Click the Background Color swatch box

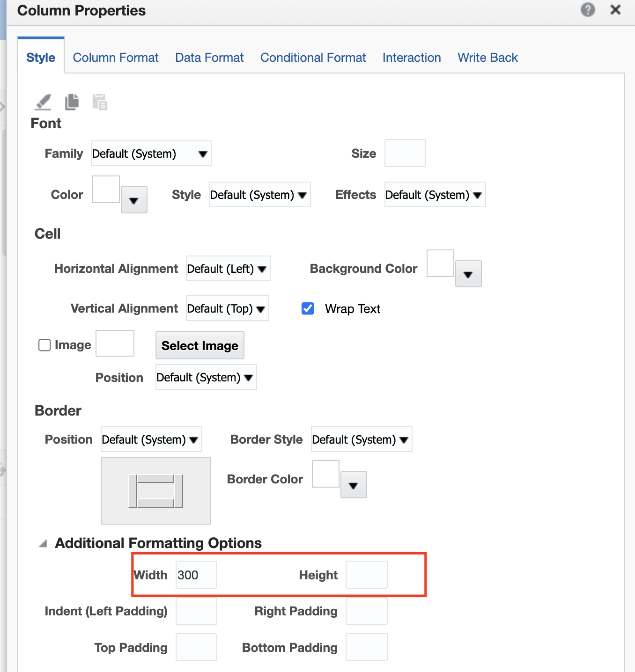click(440, 263)
